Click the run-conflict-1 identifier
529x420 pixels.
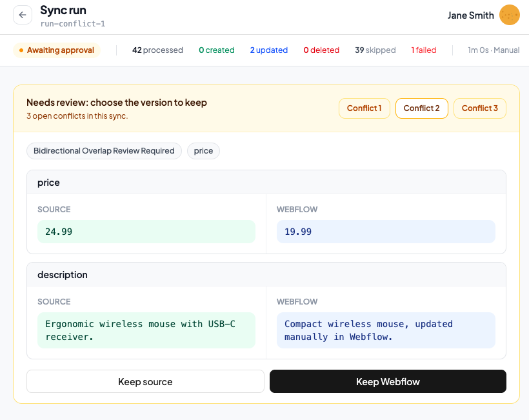(x=72, y=24)
